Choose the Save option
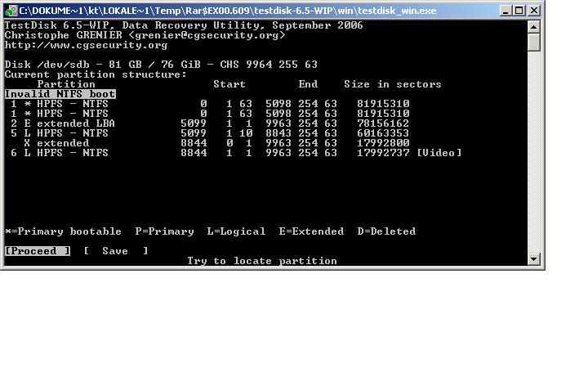 tap(115, 251)
